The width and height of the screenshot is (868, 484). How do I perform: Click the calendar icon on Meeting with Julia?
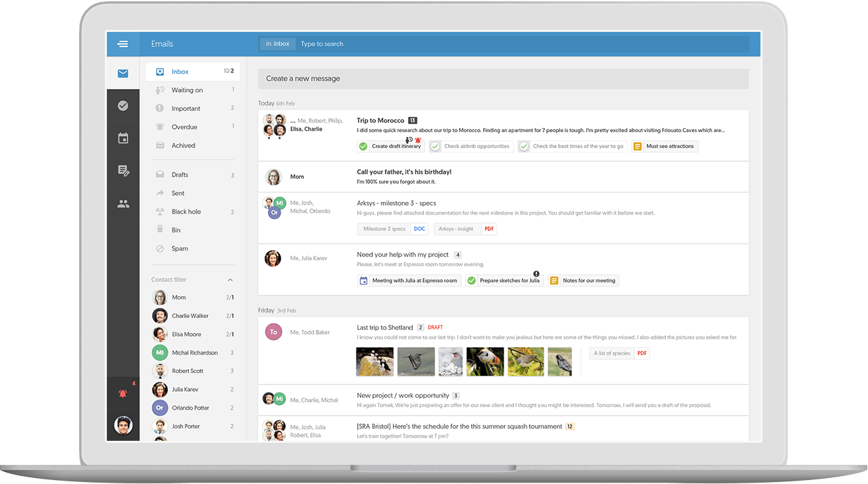[x=363, y=281]
